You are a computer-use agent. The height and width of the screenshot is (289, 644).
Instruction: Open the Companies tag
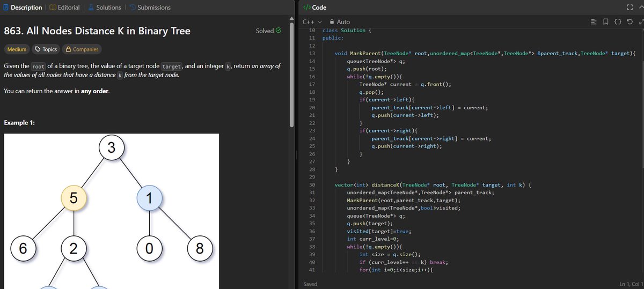tap(82, 49)
